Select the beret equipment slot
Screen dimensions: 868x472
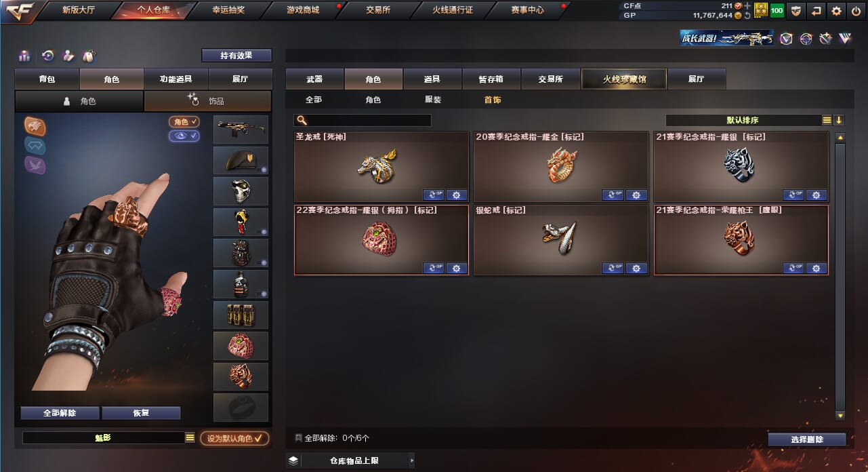[x=241, y=161]
